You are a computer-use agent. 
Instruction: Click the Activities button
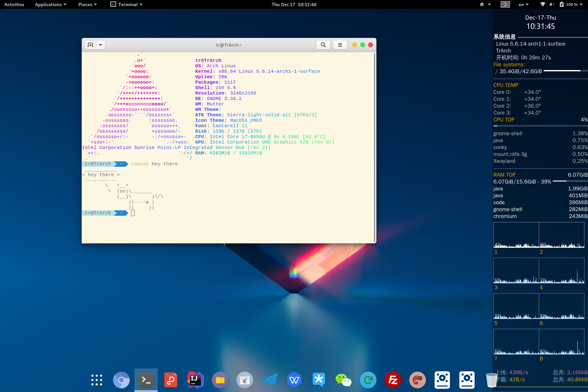pyautogui.click(x=14, y=5)
